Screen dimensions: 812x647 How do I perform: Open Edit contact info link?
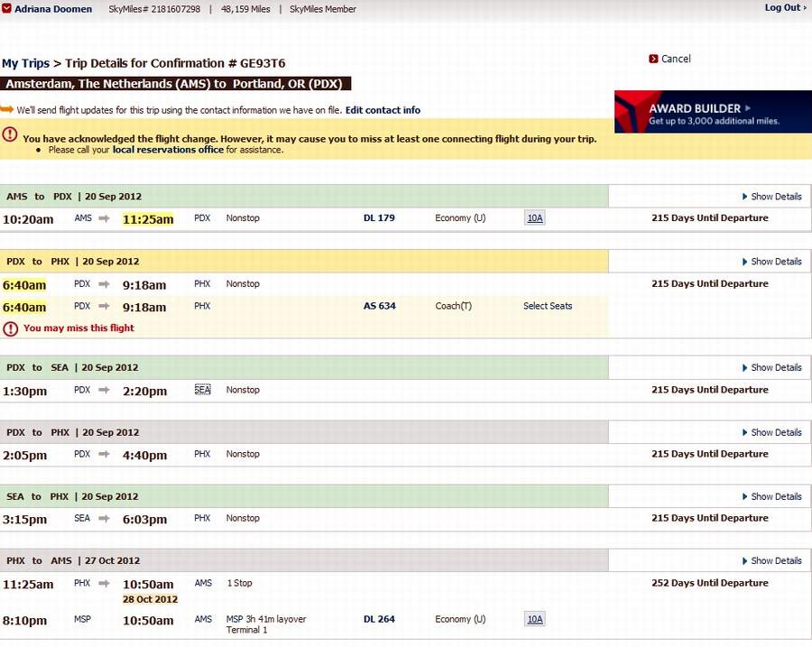click(383, 110)
